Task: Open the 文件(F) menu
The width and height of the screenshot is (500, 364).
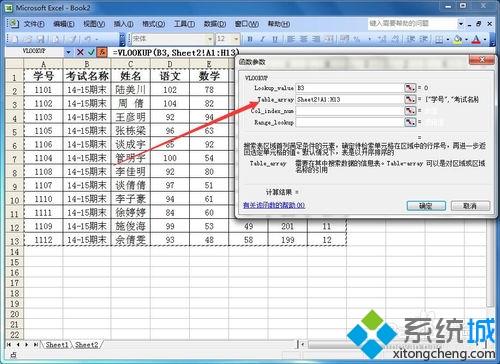Action: (x=34, y=24)
